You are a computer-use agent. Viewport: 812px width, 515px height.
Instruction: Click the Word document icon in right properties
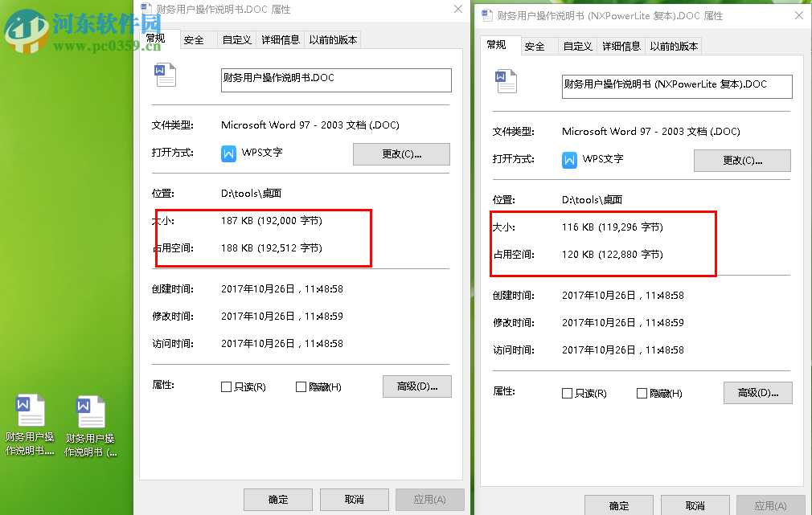point(505,80)
